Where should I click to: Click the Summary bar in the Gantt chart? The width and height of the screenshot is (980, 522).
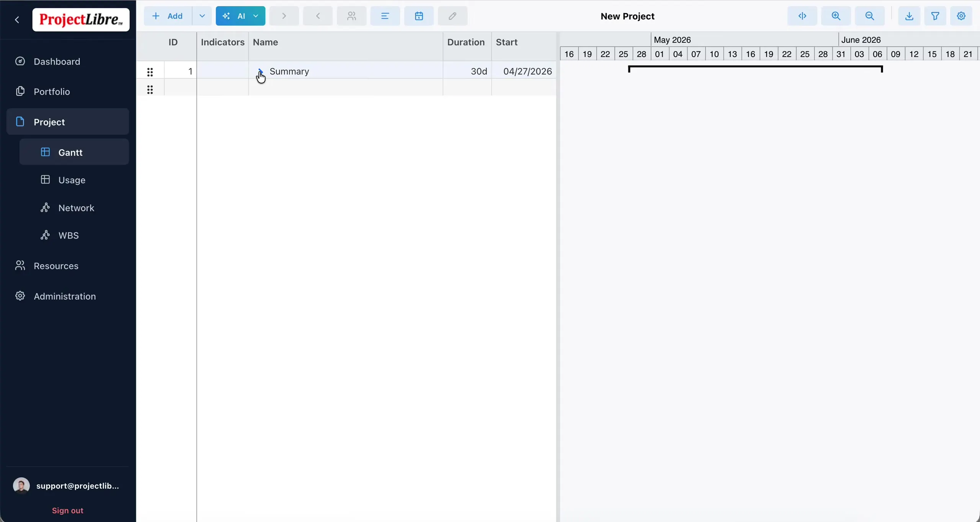coord(755,69)
